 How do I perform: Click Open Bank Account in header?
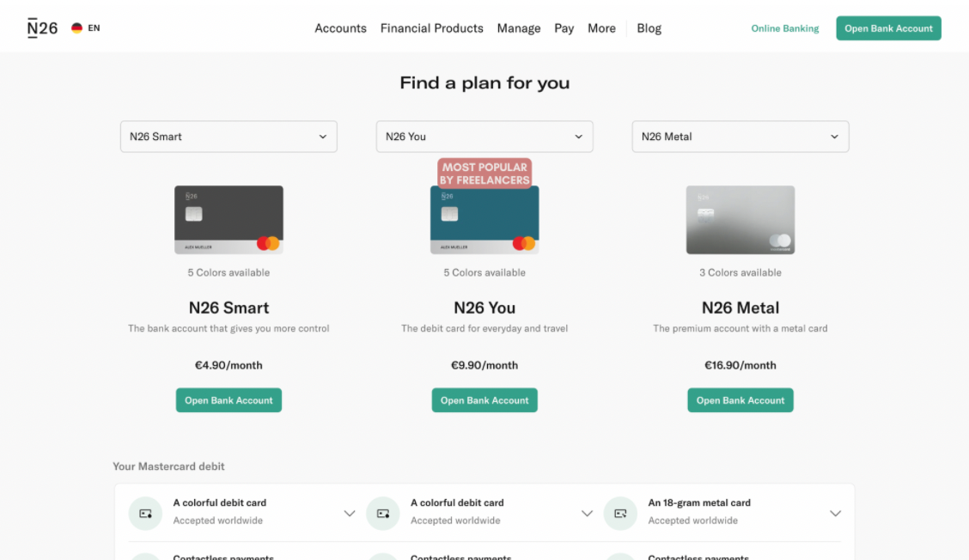point(888,28)
